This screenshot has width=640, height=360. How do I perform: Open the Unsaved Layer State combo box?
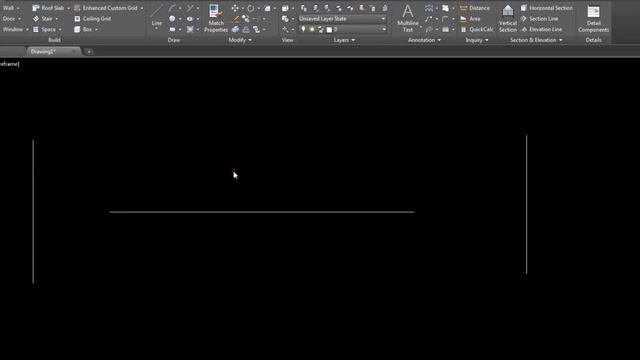point(342,19)
